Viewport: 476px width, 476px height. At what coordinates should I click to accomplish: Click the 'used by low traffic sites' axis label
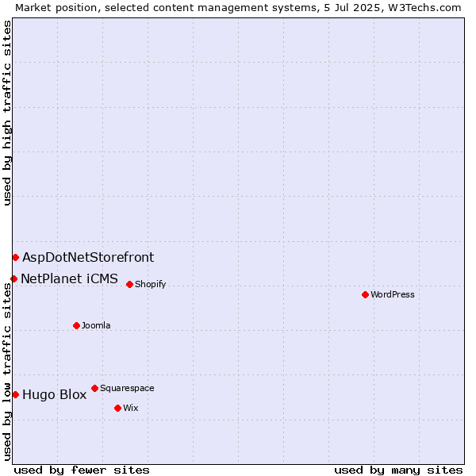pos(6,372)
